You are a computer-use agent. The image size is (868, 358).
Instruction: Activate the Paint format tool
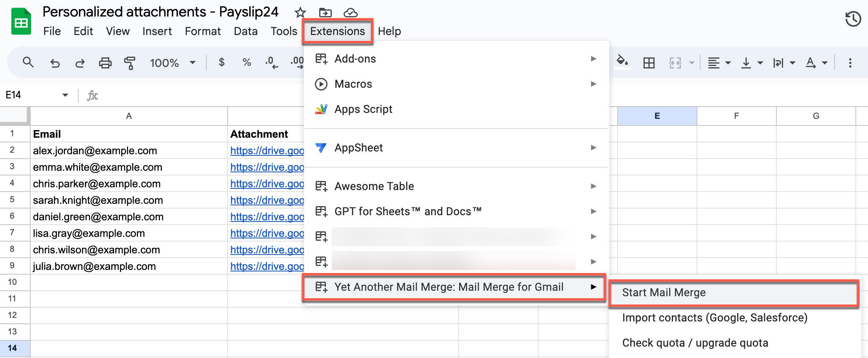click(x=130, y=62)
